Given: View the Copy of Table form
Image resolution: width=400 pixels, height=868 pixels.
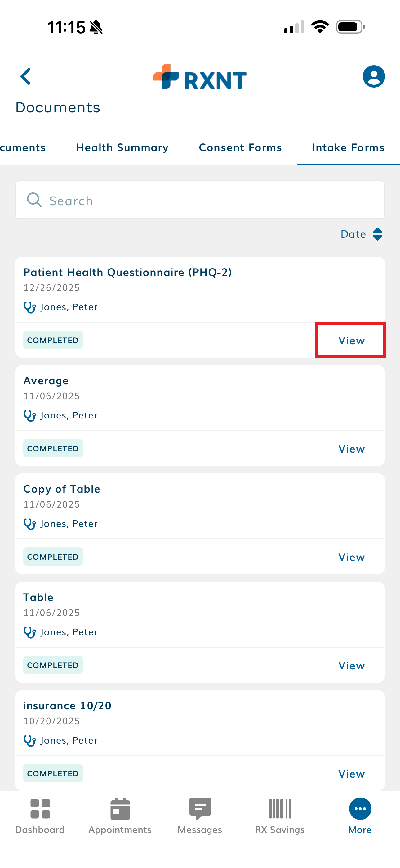Looking at the screenshot, I should tap(351, 557).
